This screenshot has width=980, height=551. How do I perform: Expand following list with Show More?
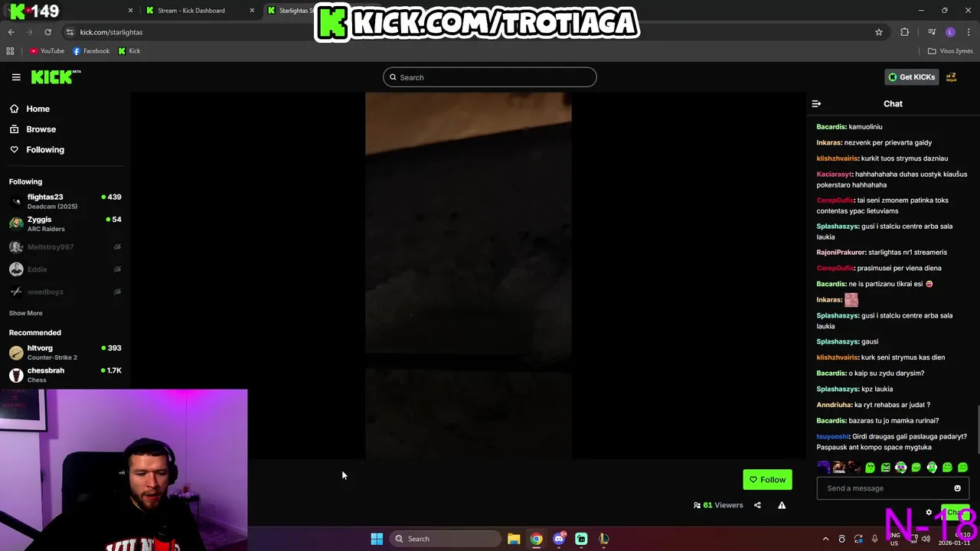click(x=25, y=313)
